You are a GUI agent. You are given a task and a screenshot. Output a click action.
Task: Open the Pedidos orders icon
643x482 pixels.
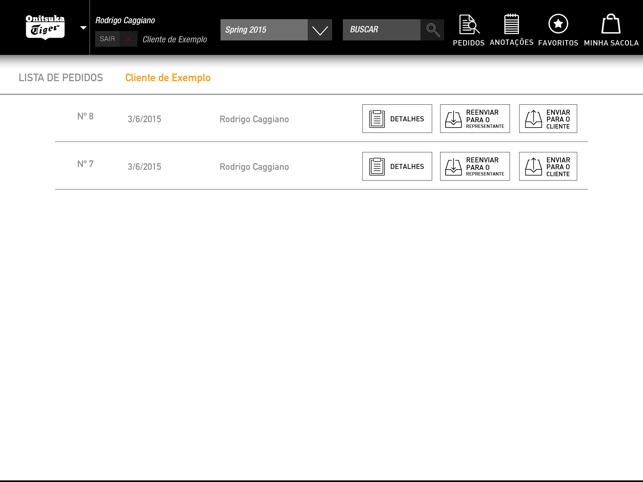(x=468, y=30)
